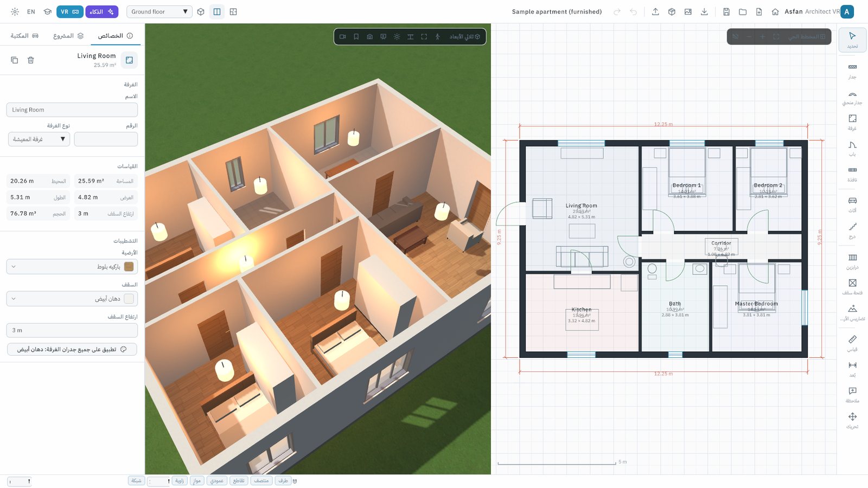Toggle the perpendicular (عمودي) snap option
Viewport: 868px width, 488px height.
point(216,480)
